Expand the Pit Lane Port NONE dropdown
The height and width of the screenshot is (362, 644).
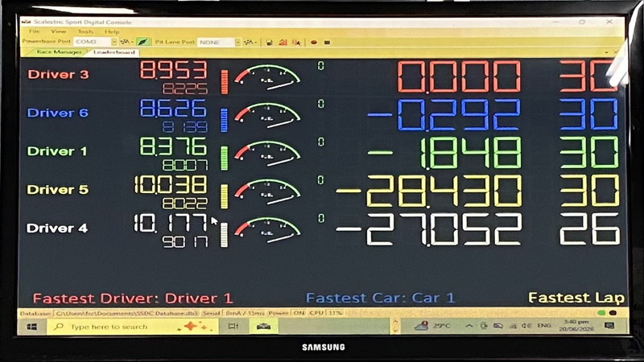click(x=237, y=43)
